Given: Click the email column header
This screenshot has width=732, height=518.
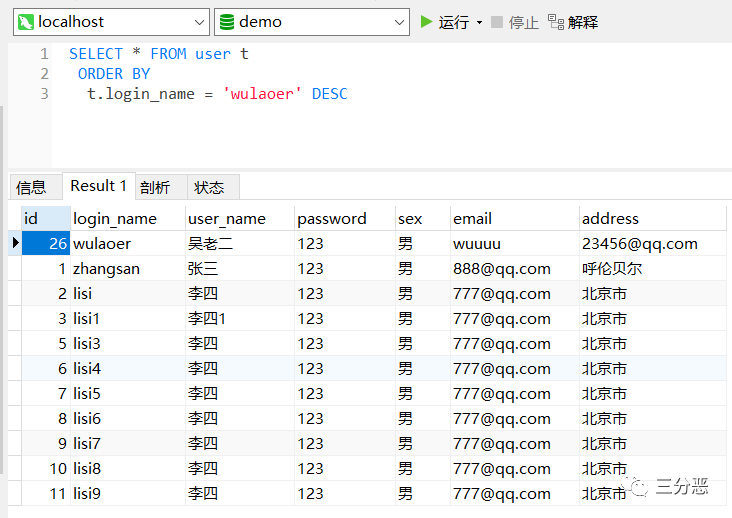Looking at the screenshot, I should point(472,218).
